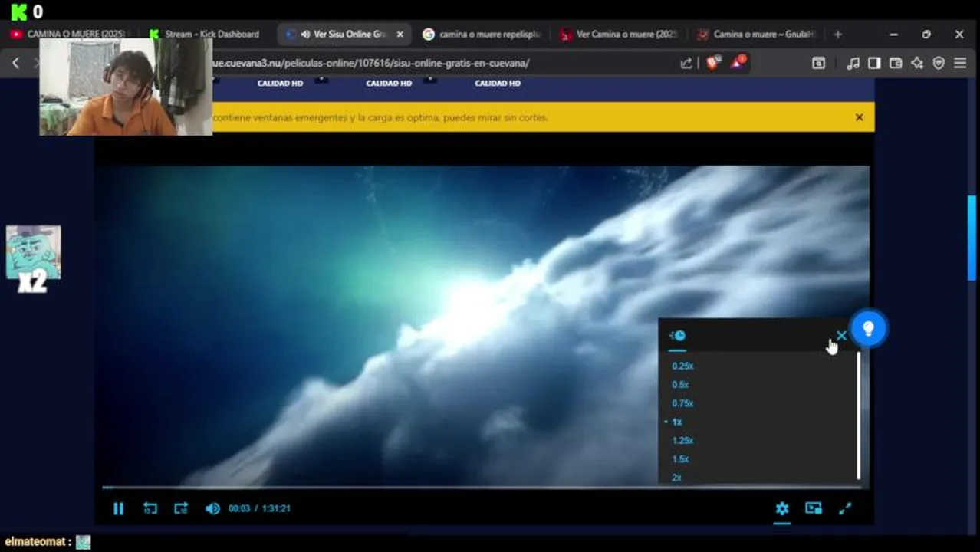Click the total duration 1:31:21
This screenshot has height=552, width=980.
pos(276,508)
